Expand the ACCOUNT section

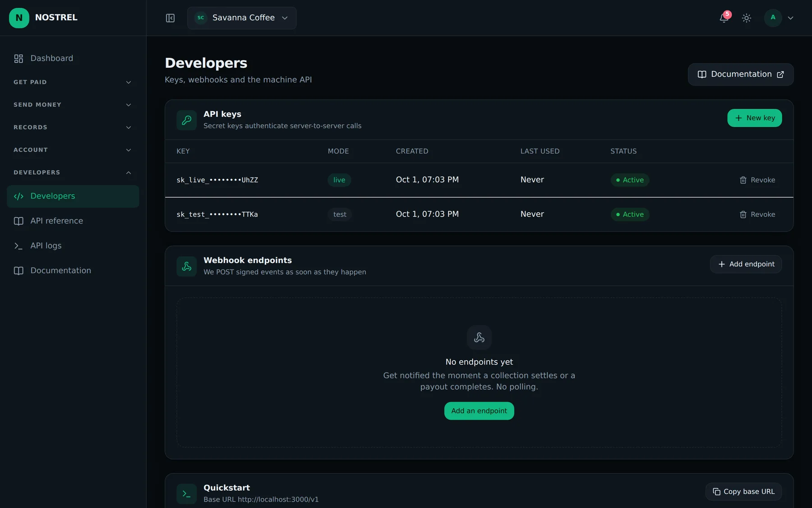(x=73, y=150)
